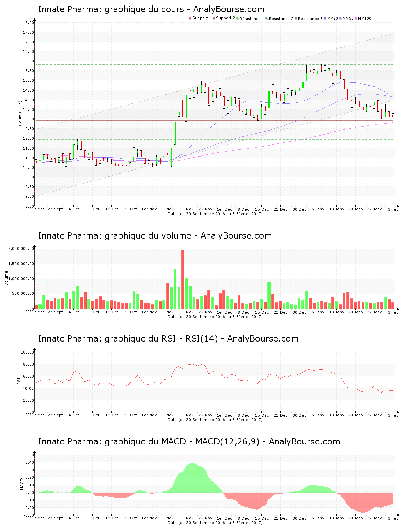Viewport: 412px width, 532px height.
Task: Click the 'graphique du MACD - MACD(12,26,9)' title
Action: [x=189, y=442]
